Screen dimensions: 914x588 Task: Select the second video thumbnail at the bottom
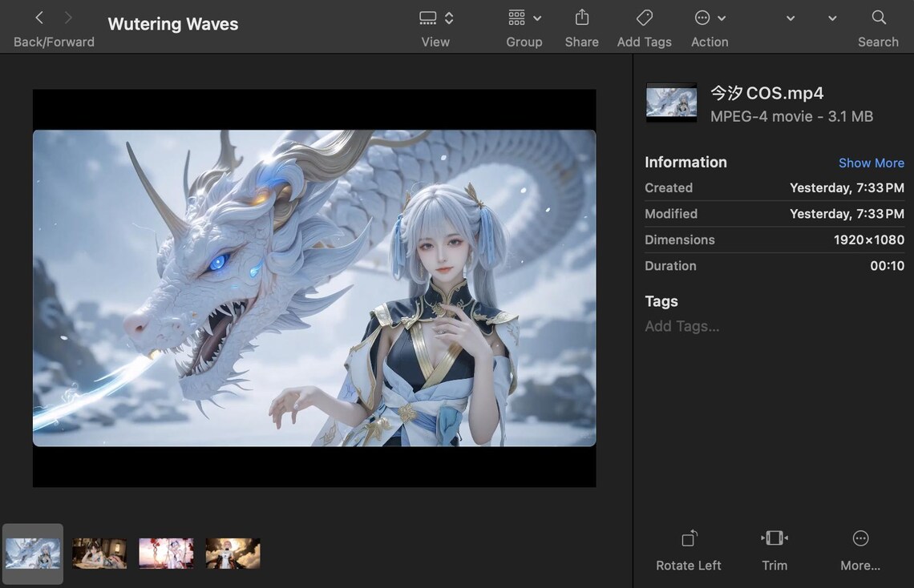[99, 553]
